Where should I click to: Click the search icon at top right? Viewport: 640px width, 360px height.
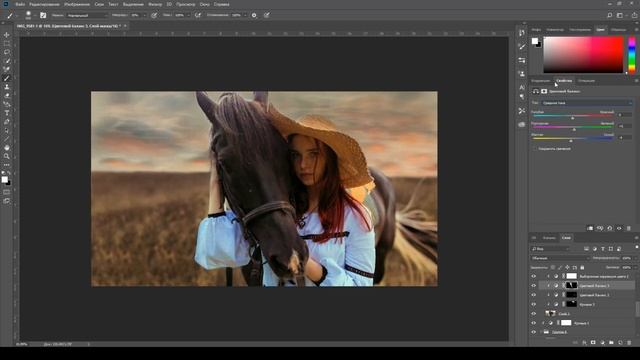point(609,15)
